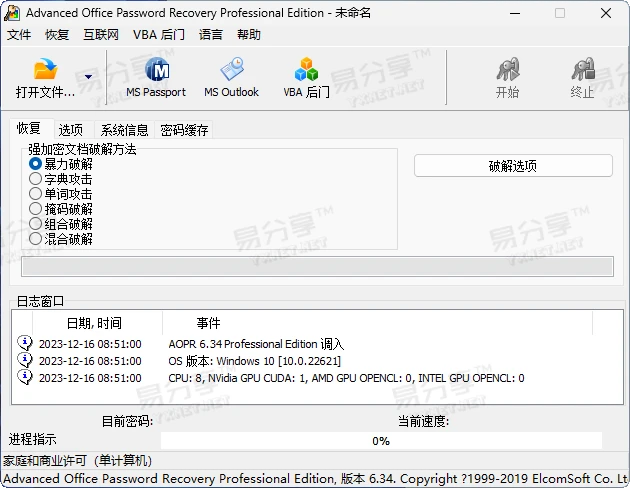630x488 pixels.
Task: Open the MS Outlook recovery tool
Action: click(x=231, y=78)
